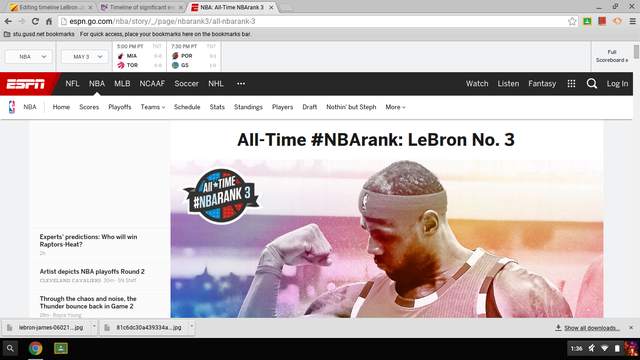Click the orange extension icon in toolbar
This screenshot has height=360, width=640.
coord(617,21)
